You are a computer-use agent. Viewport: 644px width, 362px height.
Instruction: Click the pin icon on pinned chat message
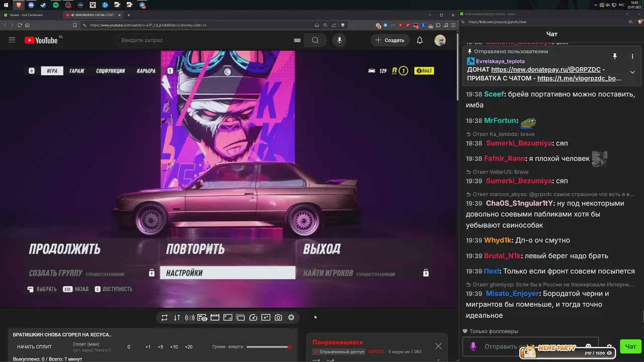pyautogui.click(x=614, y=57)
